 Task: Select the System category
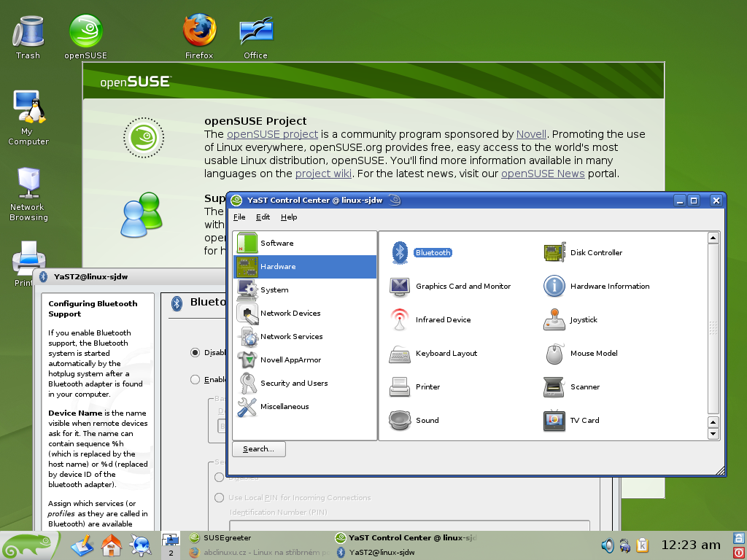[x=305, y=290]
